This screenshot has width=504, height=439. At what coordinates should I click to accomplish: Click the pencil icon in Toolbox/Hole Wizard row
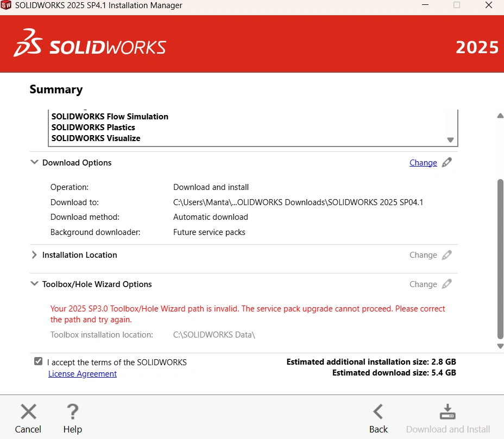[447, 284]
